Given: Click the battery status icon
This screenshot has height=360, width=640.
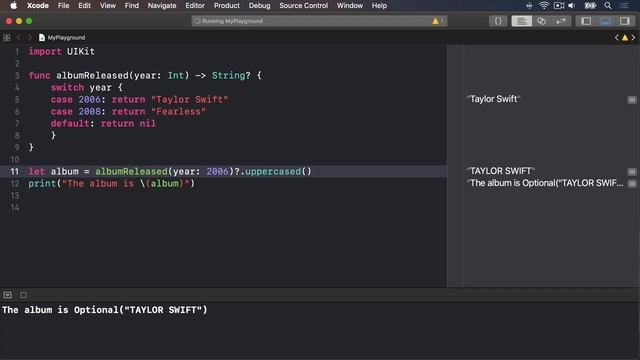Looking at the screenshot, I should [590, 5].
